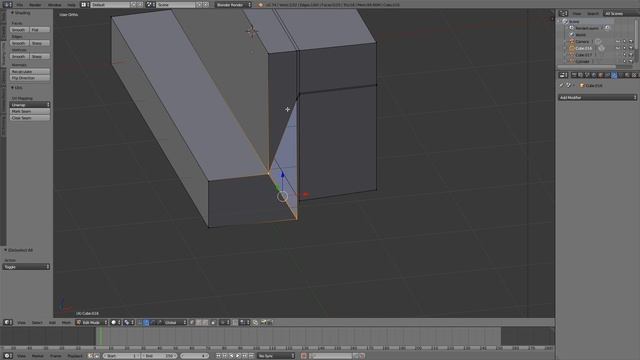The height and width of the screenshot is (360, 640).
Task: Switch to the Texture properties tab
Action: point(634,75)
